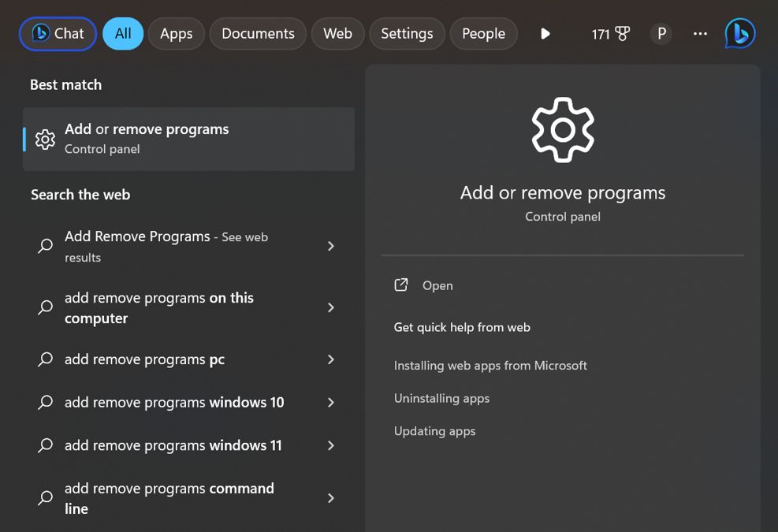Screen dimensions: 778x532
Task: Click the gear icon beside best match result
Action: pyautogui.click(x=45, y=140)
